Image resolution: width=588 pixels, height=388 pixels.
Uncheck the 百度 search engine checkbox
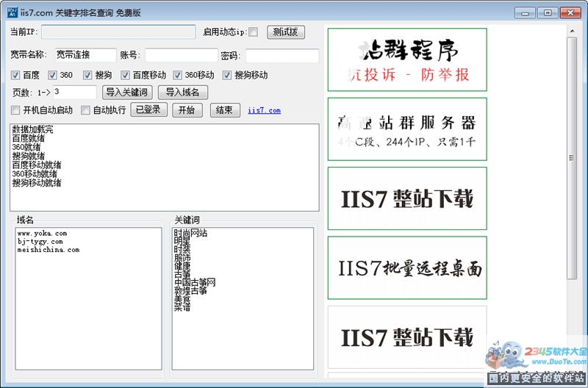click(x=15, y=75)
